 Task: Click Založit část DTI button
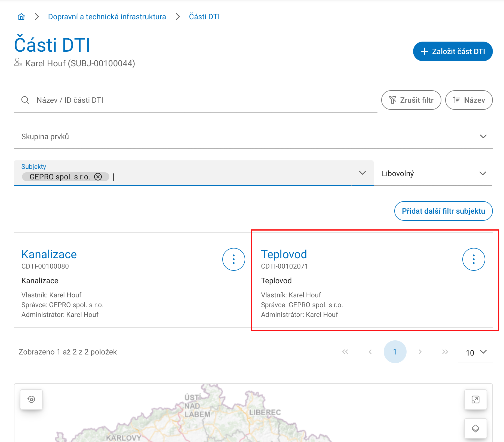coord(453,51)
